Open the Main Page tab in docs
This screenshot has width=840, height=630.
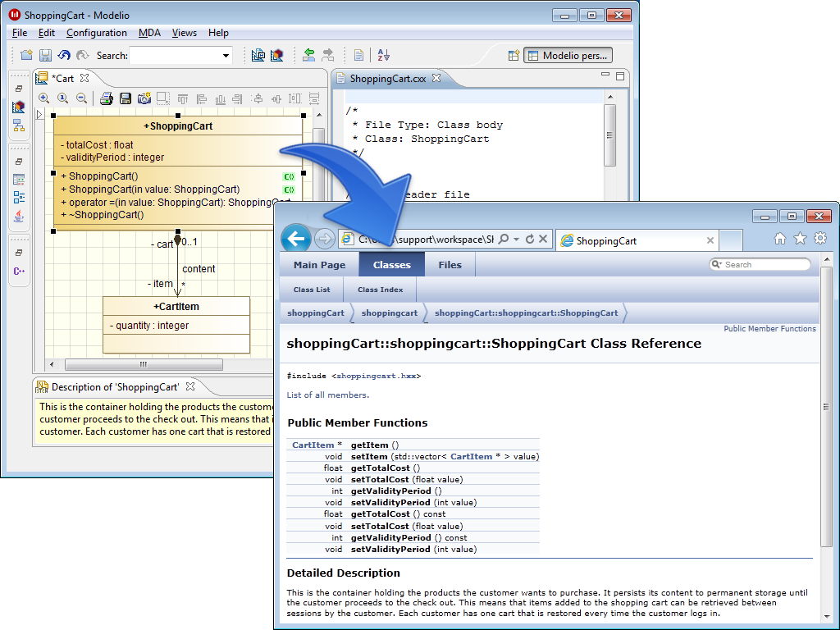[319, 265]
